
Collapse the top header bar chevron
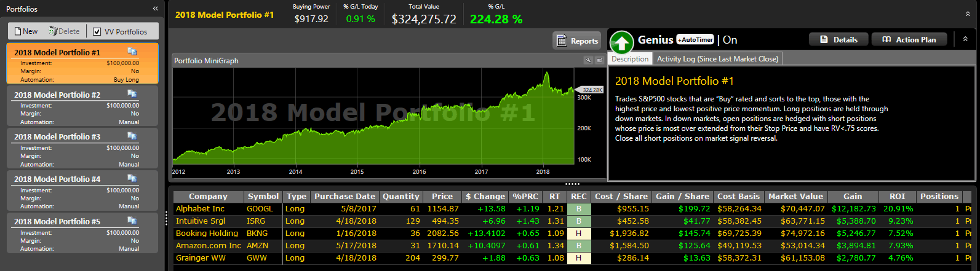pyautogui.click(x=968, y=14)
